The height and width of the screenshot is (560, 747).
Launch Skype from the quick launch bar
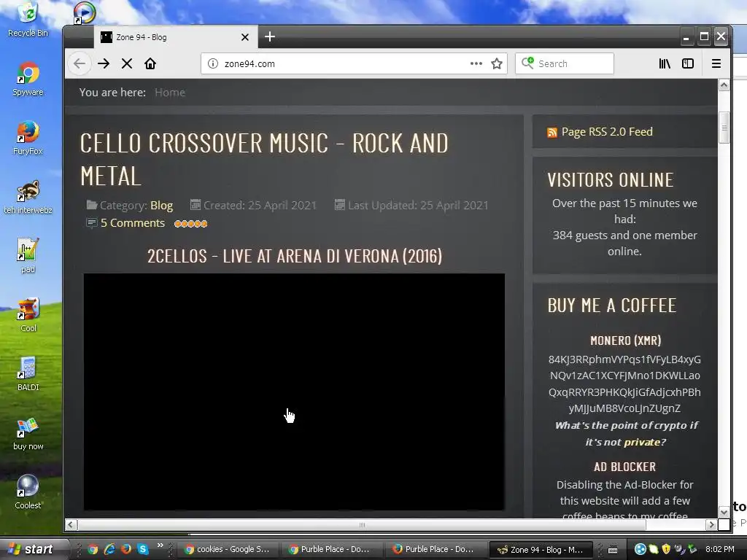(x=143, y=549)
